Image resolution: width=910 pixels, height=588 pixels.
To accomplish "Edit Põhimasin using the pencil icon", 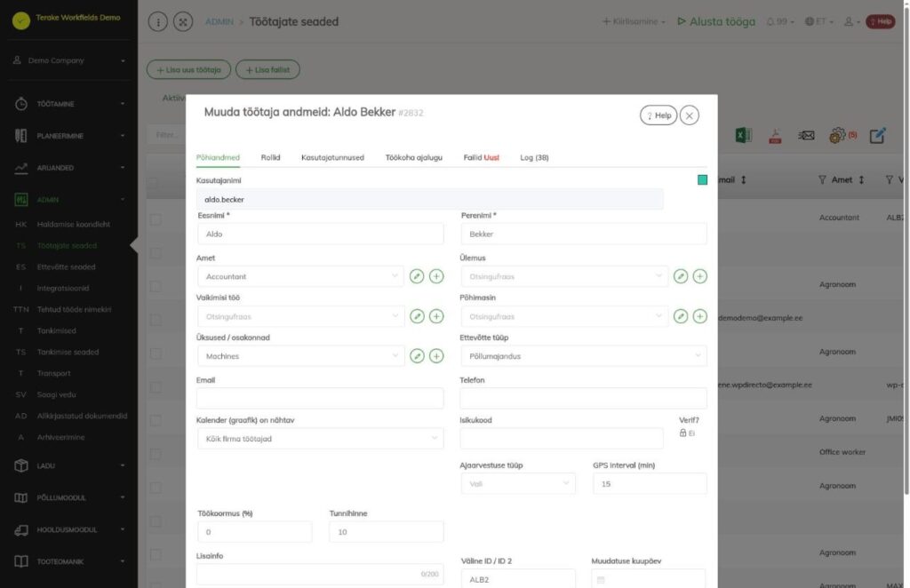I will (x=681, y=316).
